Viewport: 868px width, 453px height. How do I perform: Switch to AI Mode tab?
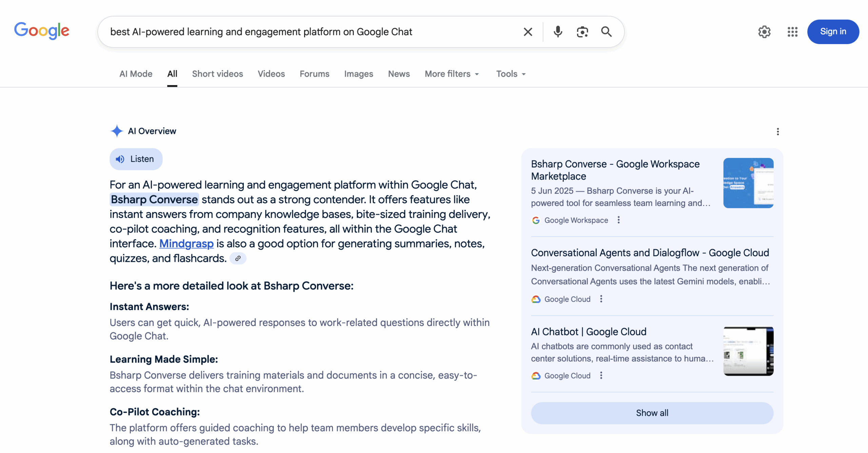136,74
